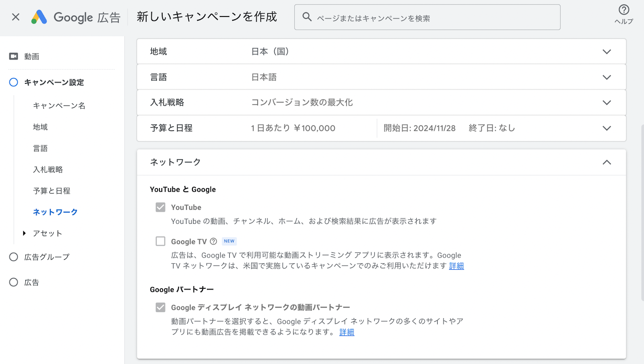Expand the アセット tree arrow
This screenshot has height=364, width=644.
click(25, 233)
